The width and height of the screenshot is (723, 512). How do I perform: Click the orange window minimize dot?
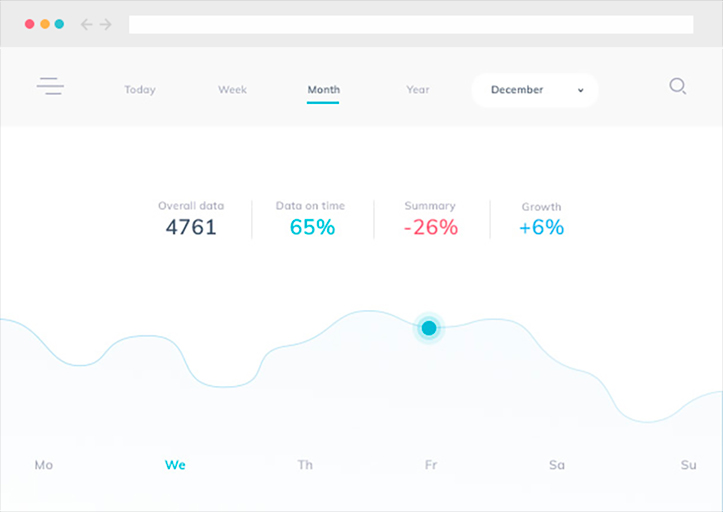pyautogui.click(x=45, y=24)
